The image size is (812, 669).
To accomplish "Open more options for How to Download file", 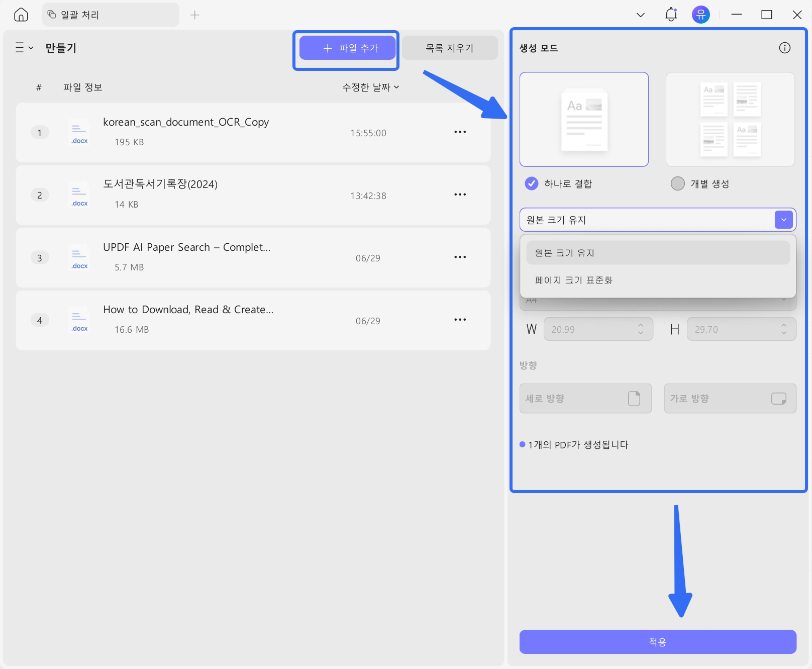I will (460, 320).
